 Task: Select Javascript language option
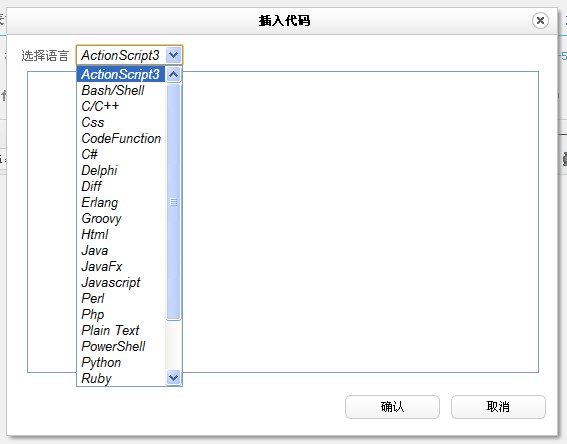click(x=121, y=282)
